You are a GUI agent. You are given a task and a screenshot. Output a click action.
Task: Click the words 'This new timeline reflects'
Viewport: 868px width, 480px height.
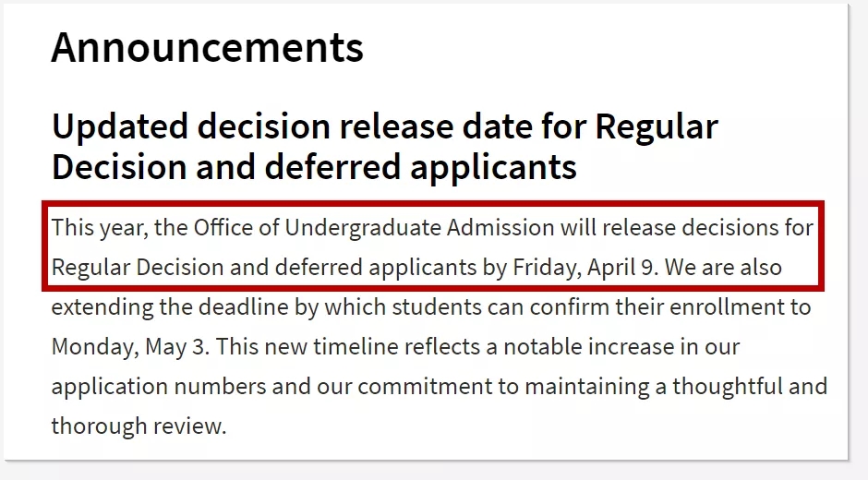pos(348,346)
